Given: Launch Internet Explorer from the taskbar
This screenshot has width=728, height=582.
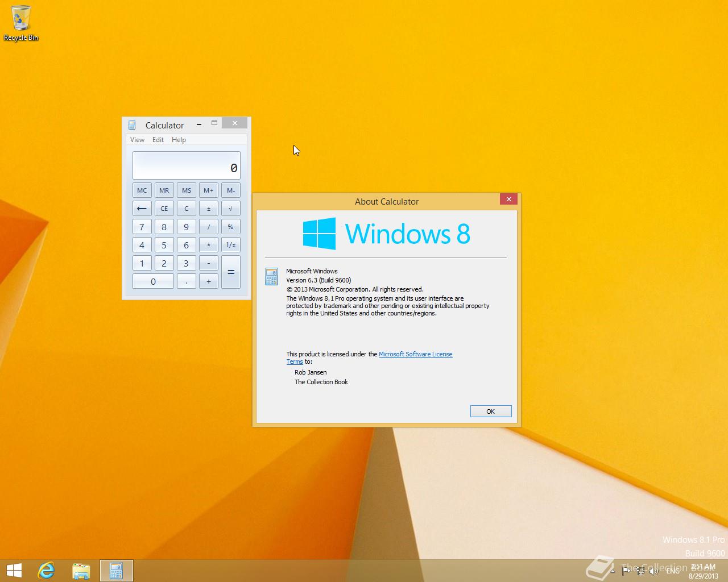Looking at the screenshot, I should click(x=46, y=571).
